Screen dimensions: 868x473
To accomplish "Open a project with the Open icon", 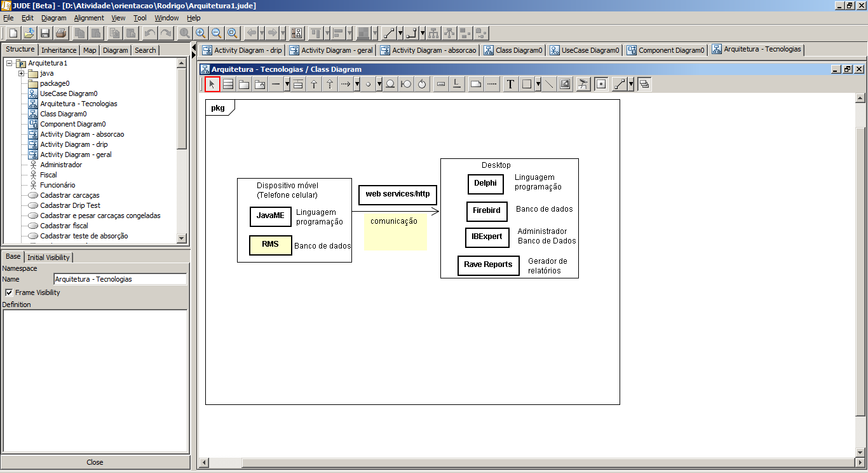I will (29, 33).
